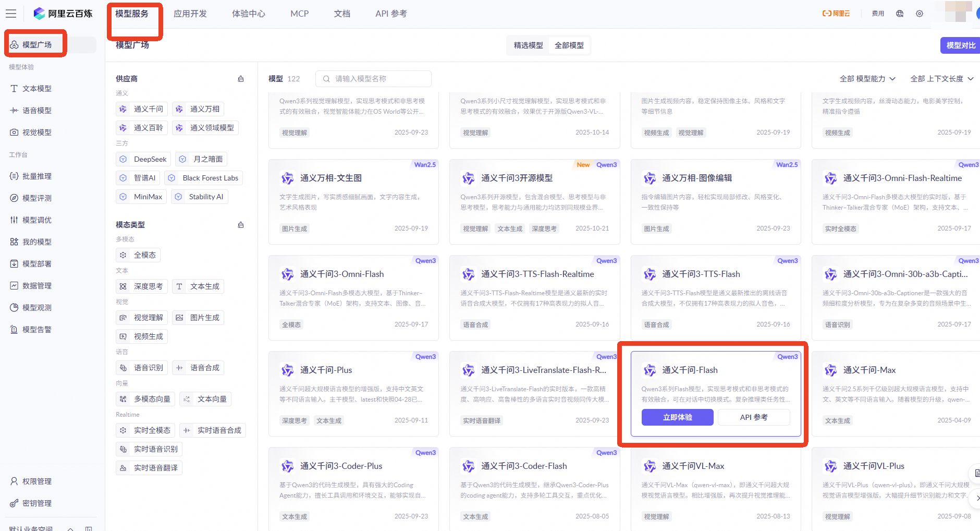Click the clear icon beside 供应商
Screen dimensions: 980x531
coord(241,79)
